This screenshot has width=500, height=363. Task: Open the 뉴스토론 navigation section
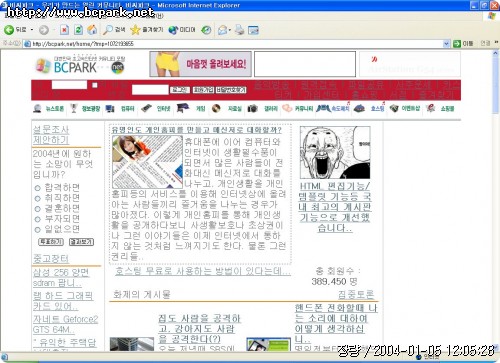pos(49,108)
